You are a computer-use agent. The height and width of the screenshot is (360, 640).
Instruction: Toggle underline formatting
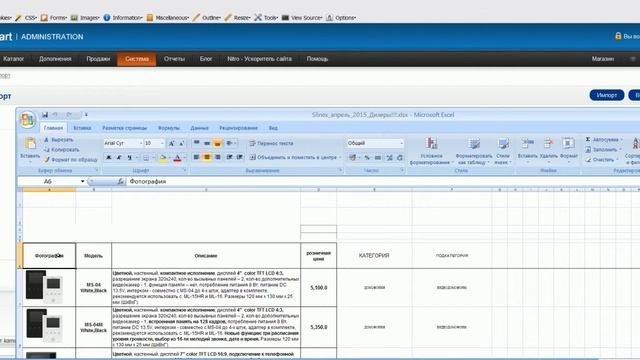(x=129, y=158)
